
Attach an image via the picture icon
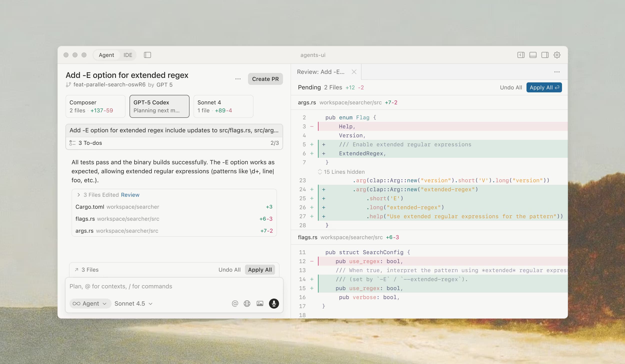[x=260, y=304]
